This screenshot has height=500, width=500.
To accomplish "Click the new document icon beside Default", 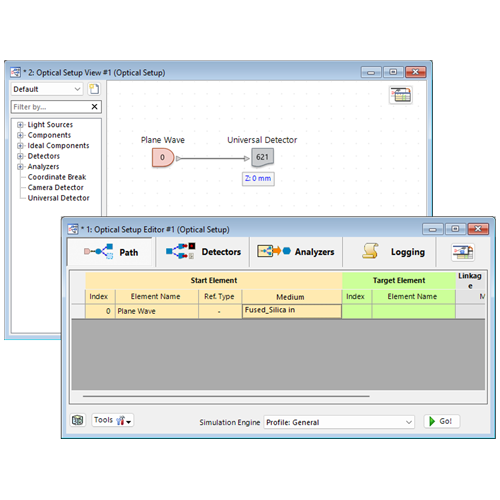I will point(94,89).
